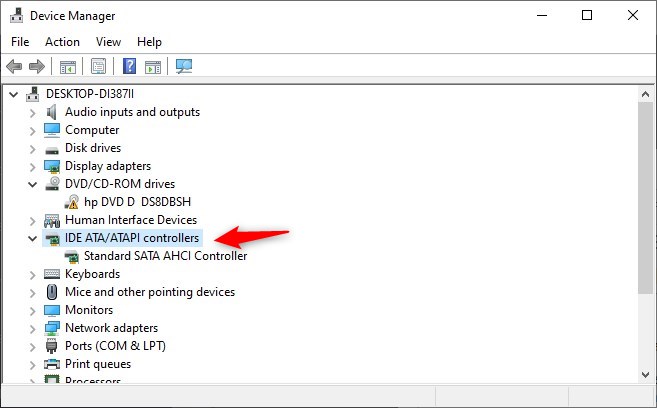Expand the Keyboards category arrow
The height and width of the screenshot is (408, 657).
click(33, 274)
